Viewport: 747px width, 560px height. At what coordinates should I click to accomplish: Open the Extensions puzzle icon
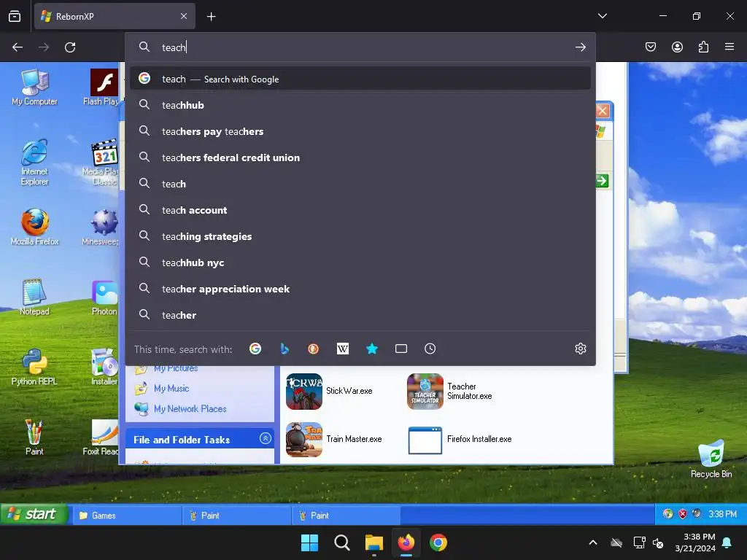coord(703,47)
